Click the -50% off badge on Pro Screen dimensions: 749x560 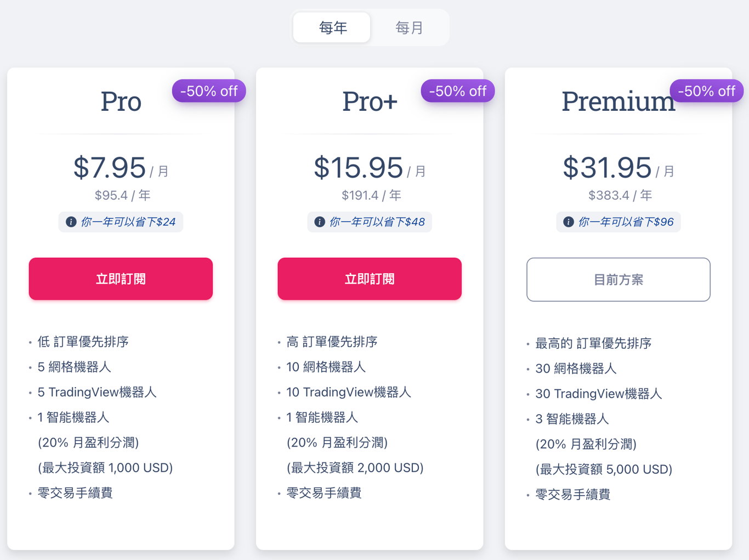[209, 91]
